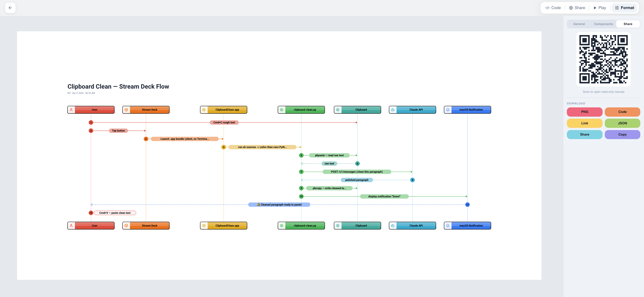Click the bell icon beside top macOS Notification
The height and width of the screenshot is (297, 644).
coord(448,110)
